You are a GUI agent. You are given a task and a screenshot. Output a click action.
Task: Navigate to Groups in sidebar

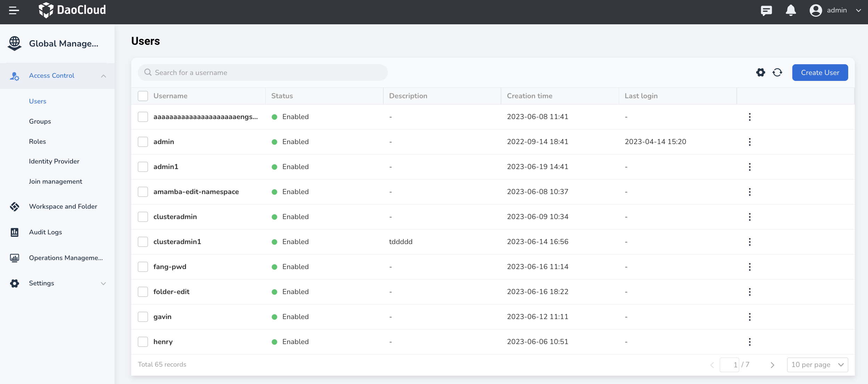pos(40,122)
